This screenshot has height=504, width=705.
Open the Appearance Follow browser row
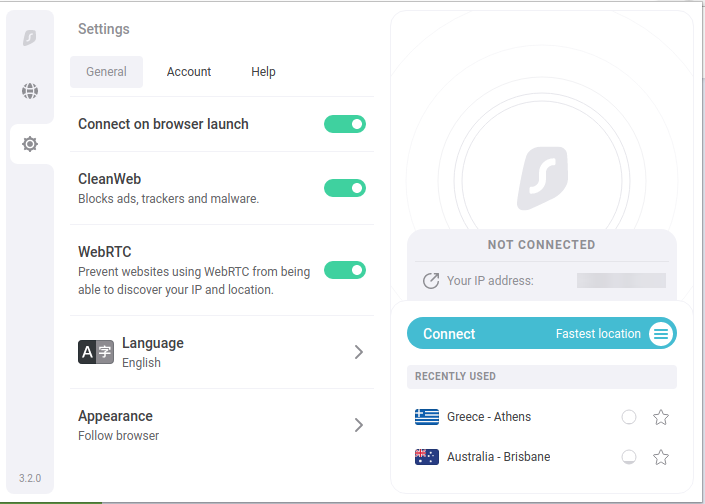pos(222,425)
